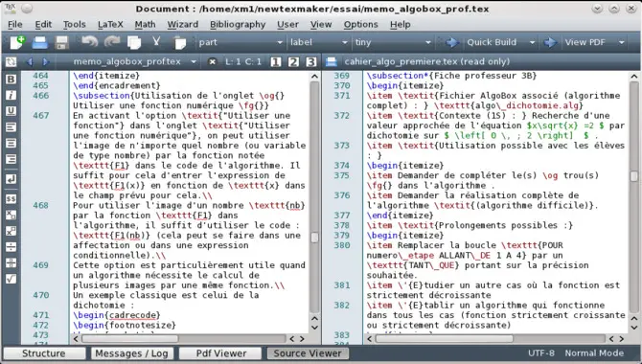Insert fraction from the side toolbar
Viewport: 642px width, 364px height.
point(11,262)
